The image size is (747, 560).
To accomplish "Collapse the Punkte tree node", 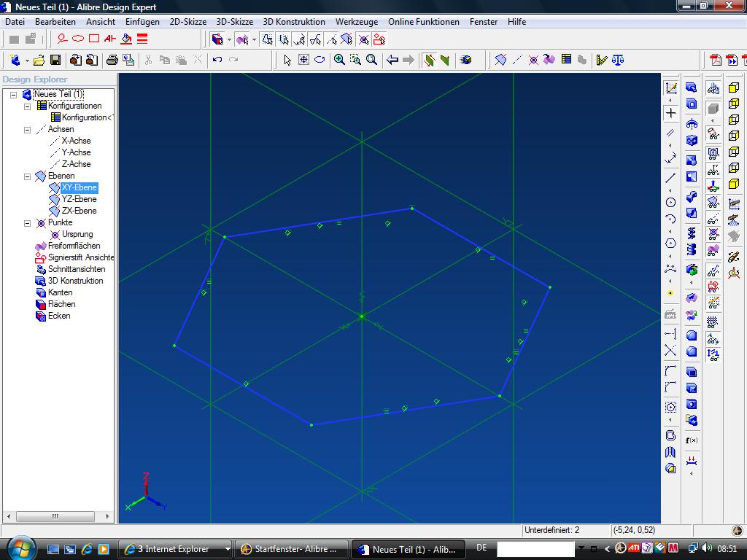I will [x=28, y=223].
